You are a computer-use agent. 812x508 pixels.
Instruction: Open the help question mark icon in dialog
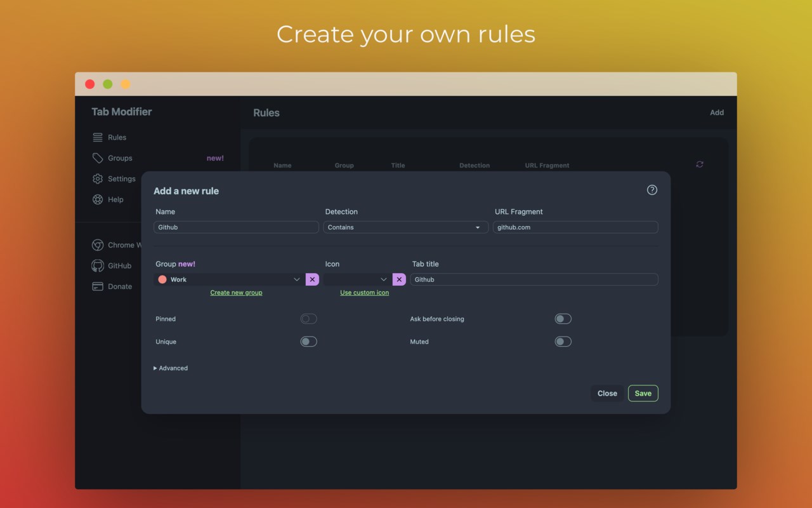(652, 190)
